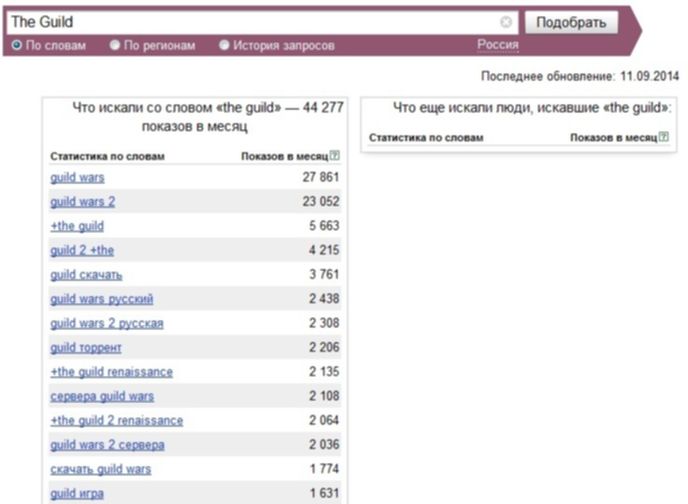Open help icon beside left 'Показов в месяц'
This screenshot has width=688, height=504.
point(335,155)
